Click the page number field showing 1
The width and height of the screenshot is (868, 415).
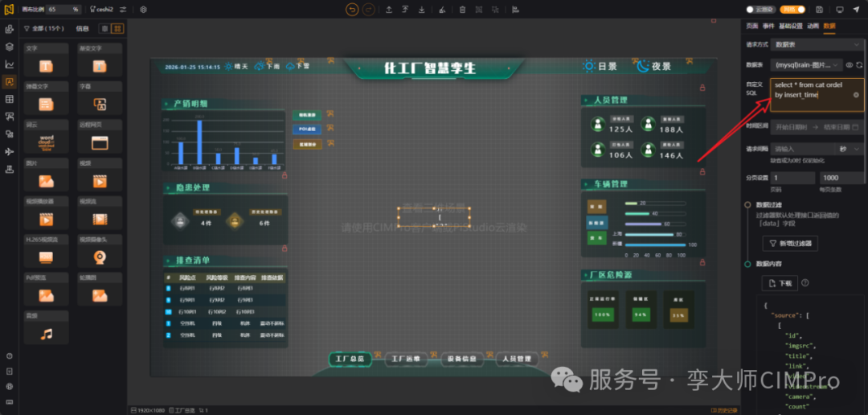792,178
